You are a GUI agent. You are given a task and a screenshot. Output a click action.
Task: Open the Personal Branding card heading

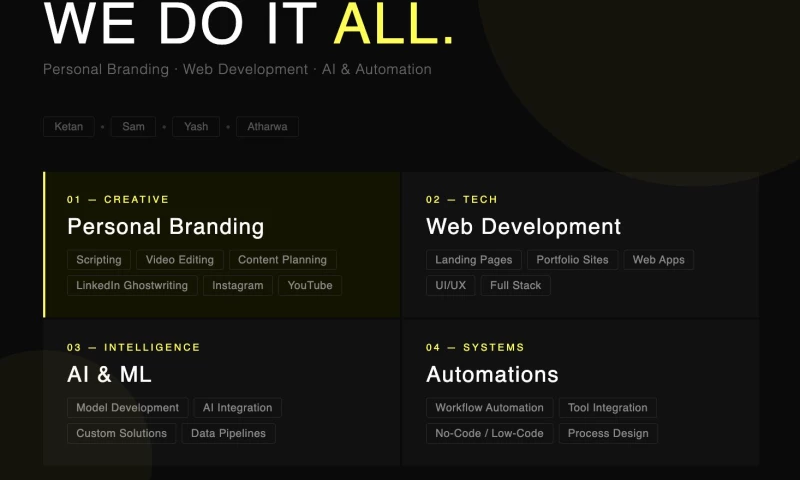pyautogui.click(x=166, y=226)
